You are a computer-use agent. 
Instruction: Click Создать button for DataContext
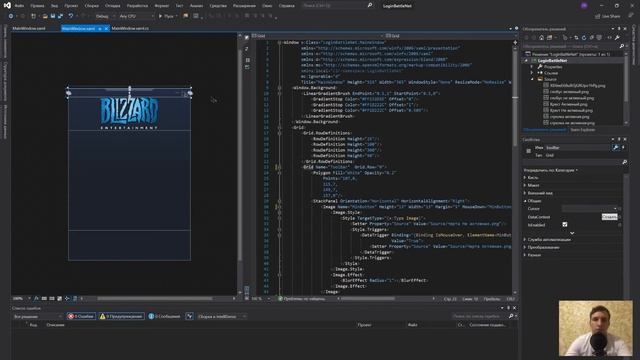click(x=609, y=217)
